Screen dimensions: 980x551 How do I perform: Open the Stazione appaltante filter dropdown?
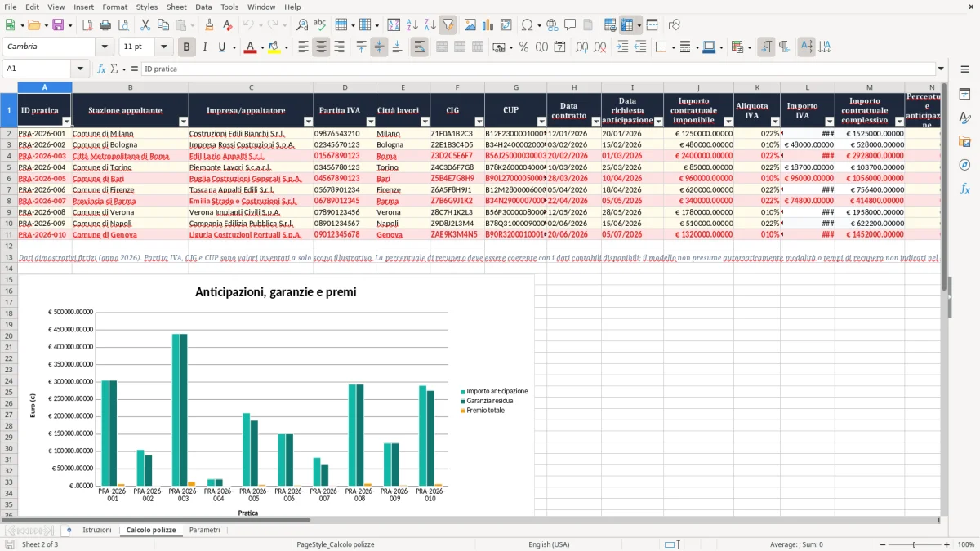coord(183,121)
